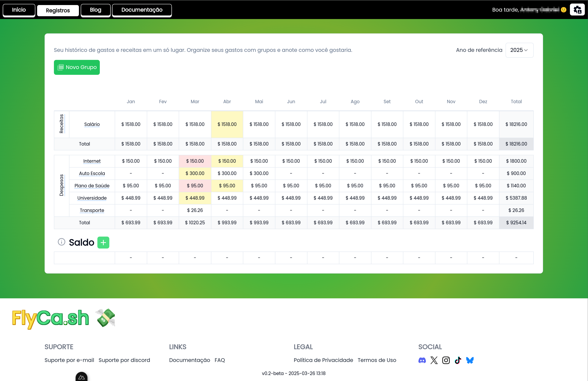Open the Instagram social icon
The image size is (588, 381).
click(x=446, y=360)
